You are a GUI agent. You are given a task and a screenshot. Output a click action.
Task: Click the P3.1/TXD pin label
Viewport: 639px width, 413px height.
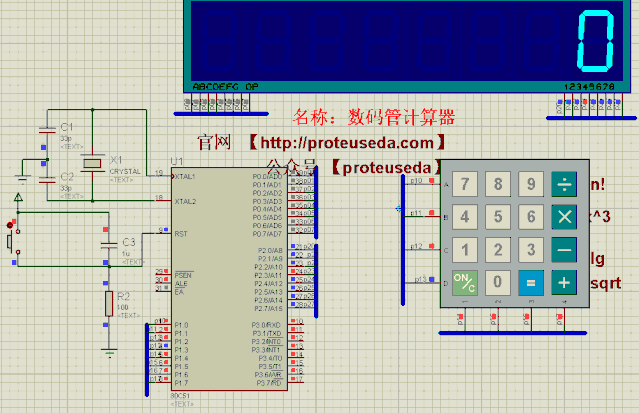(266, 333)
